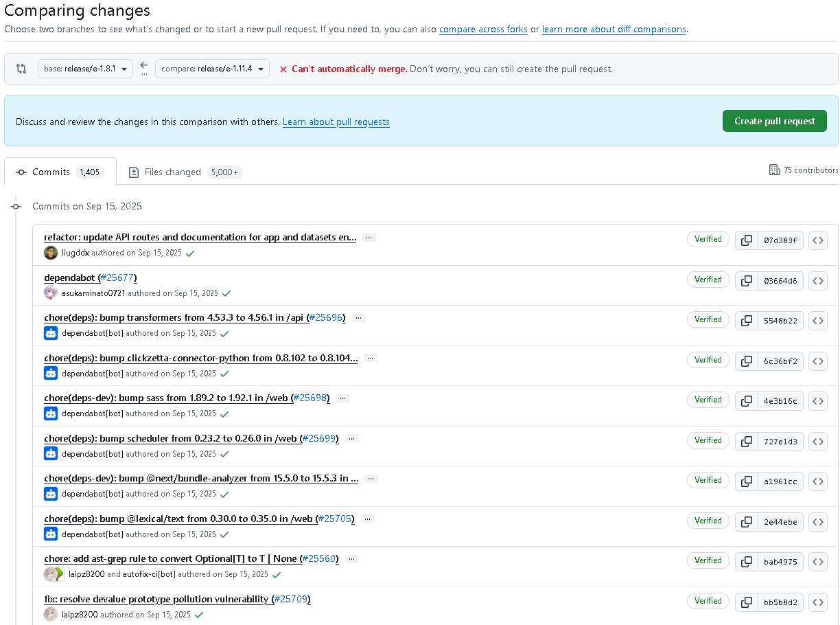Open Learn about pull requests link
The image size is (840, 625).
click(336, 122)
